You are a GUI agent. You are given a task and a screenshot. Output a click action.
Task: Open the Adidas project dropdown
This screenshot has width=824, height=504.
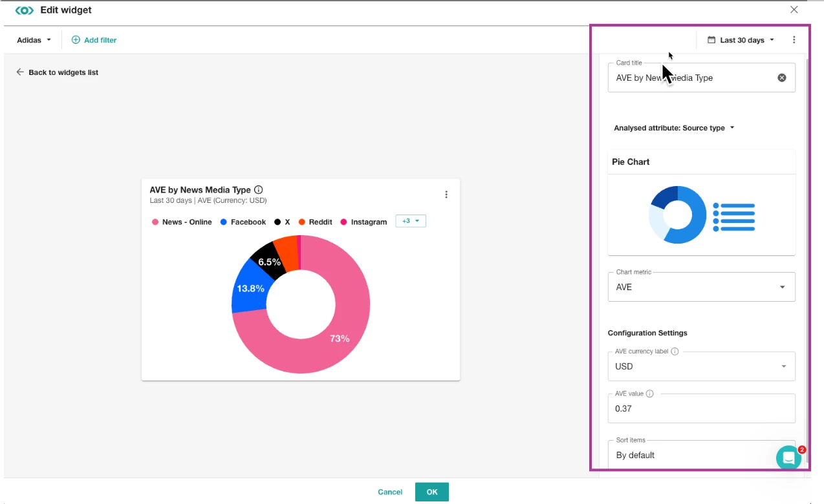(x=34, y=40)
